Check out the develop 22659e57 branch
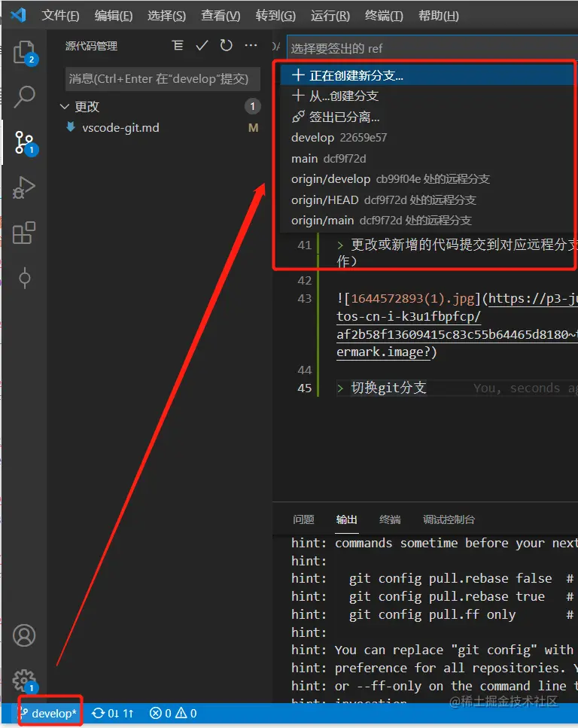 pyautogui.click(x=427, y=138)
